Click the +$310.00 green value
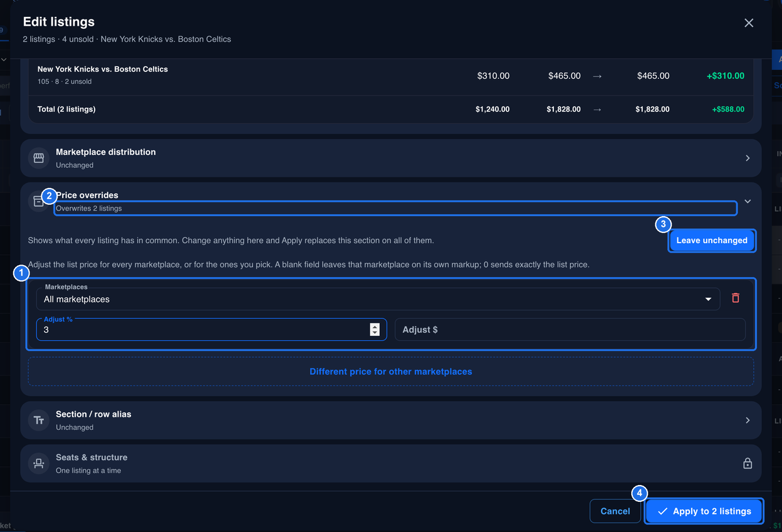The width and height of the screenshot is (782, 532). click(x=726, y=76)
